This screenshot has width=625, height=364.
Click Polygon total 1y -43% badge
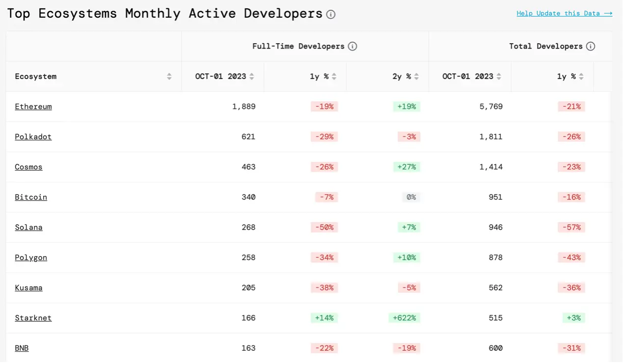(572, 258)
